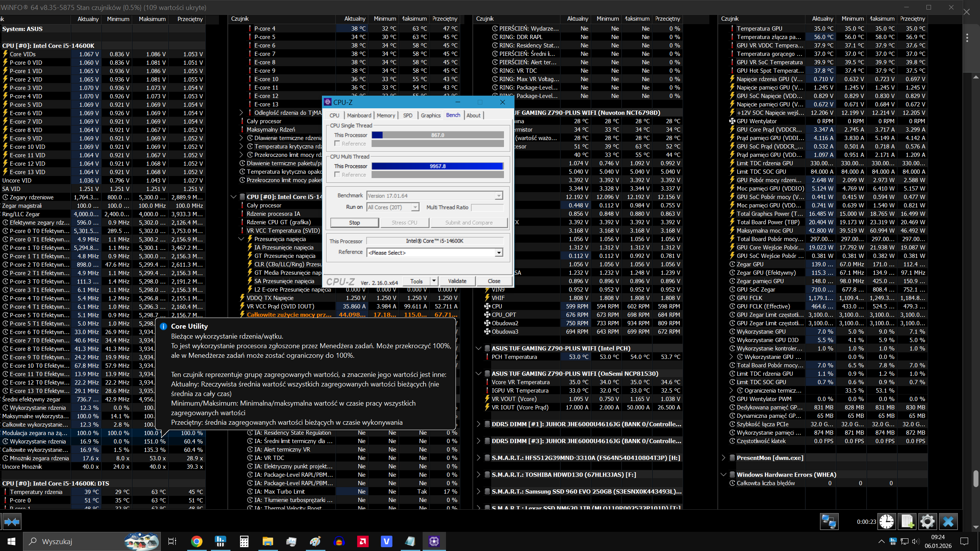This screenshot has height=551, width=980.
Task: Expand DDR5 DIMM [#1] JUHOR sensor group
Action: 478,424
